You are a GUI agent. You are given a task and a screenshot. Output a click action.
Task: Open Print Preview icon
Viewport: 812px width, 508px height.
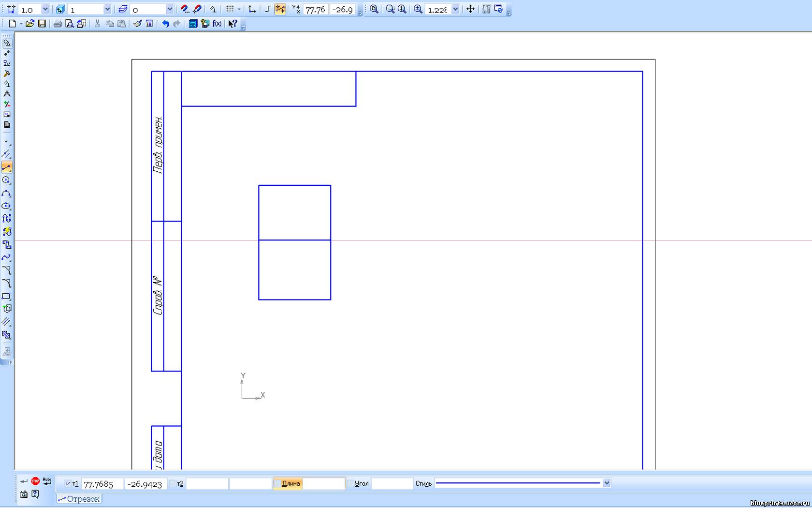(70, 24)
